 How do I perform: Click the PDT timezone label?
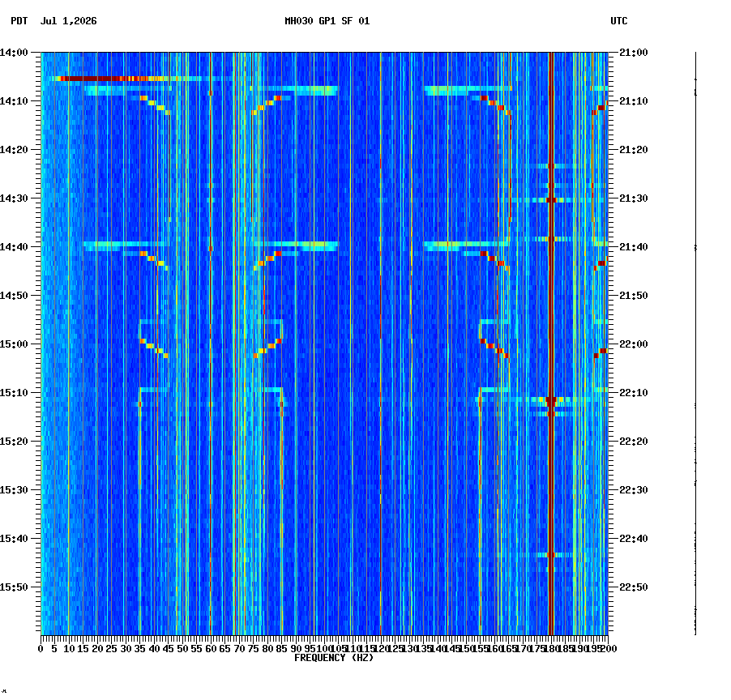[x=19, y=21]
